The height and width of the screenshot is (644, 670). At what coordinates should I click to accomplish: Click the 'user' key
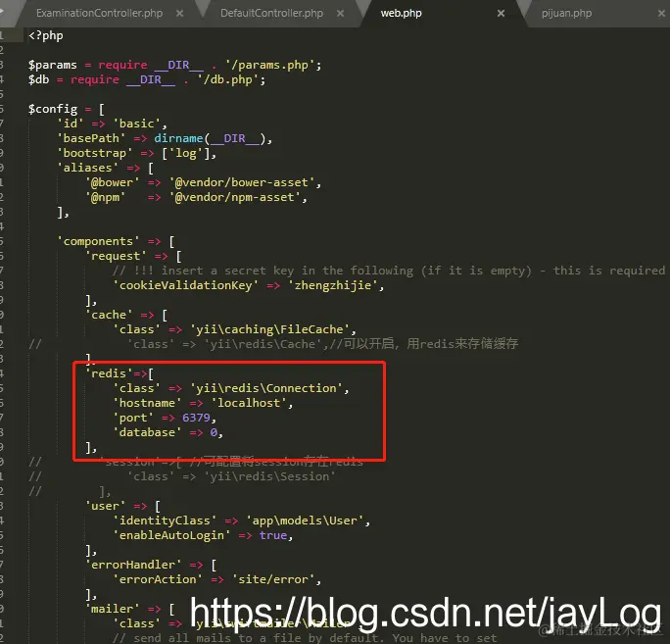pyautogui.click(x=106, y=507)
